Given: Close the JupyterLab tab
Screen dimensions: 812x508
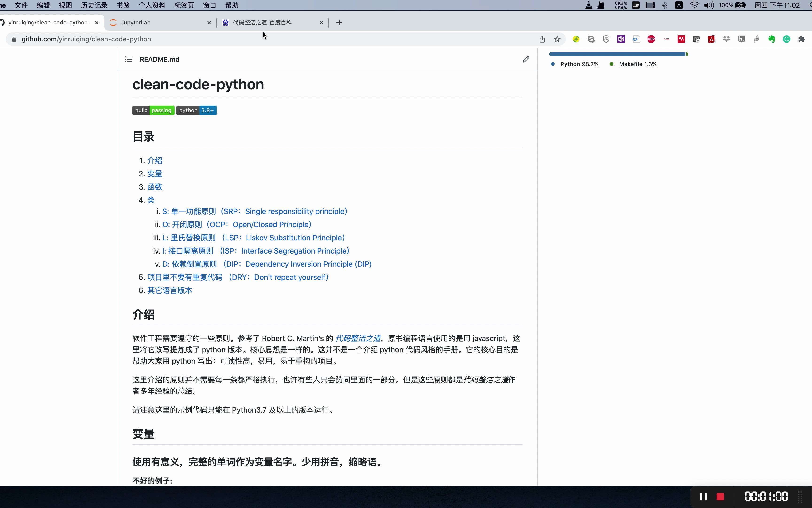Looking at the screenshot, I should pos(209,23).
